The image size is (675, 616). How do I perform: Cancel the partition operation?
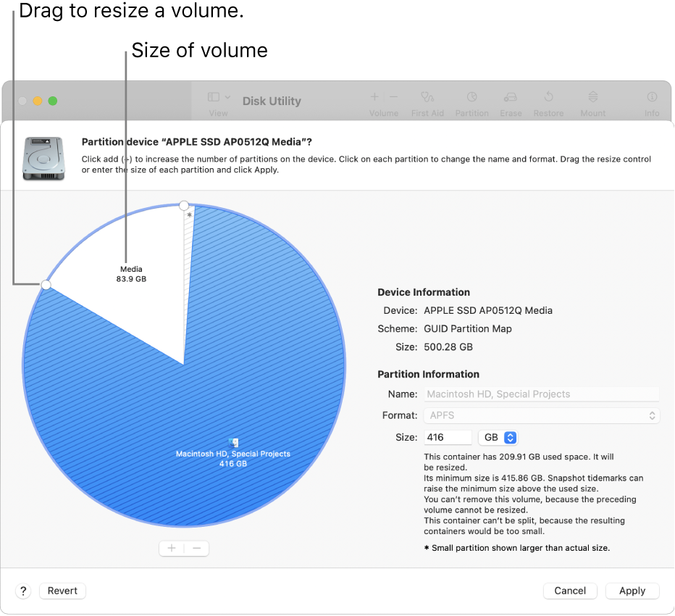coord(570,591)
